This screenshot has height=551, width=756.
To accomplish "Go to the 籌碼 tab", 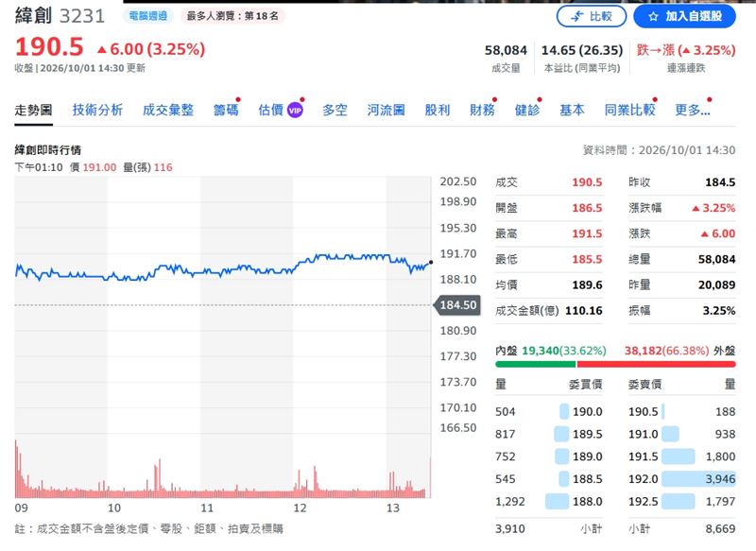I will [226, 110].
